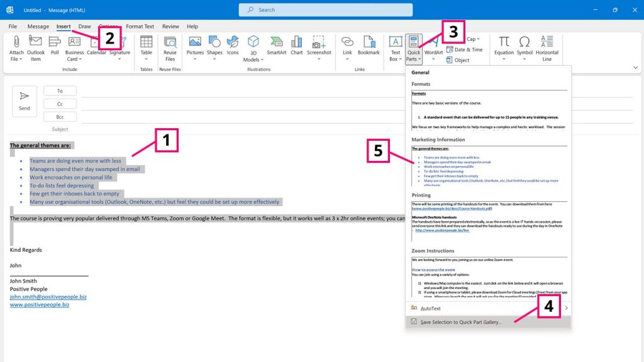Collapse the ribbon with the chevron
Screen dimensions: 644x362
635,67
